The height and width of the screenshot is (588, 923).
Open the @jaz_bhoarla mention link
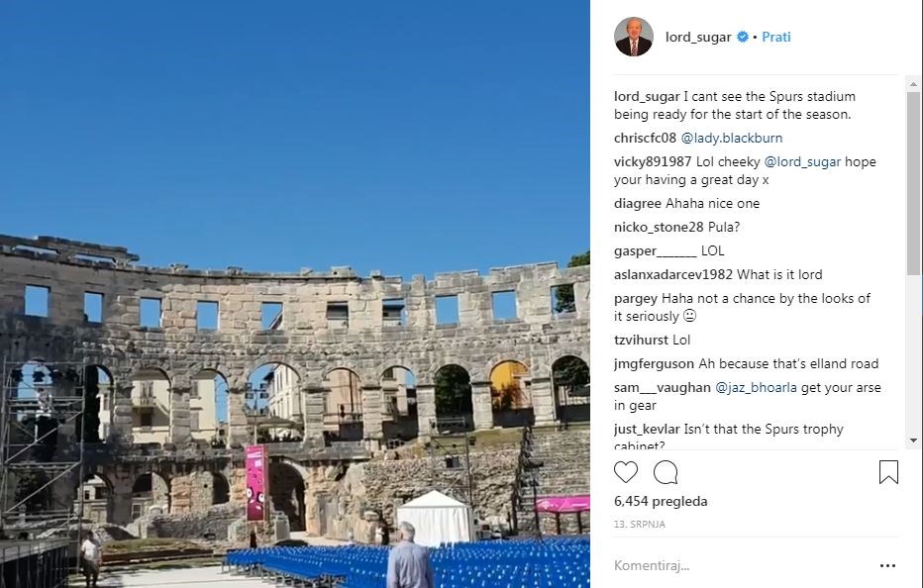[756, 387]
